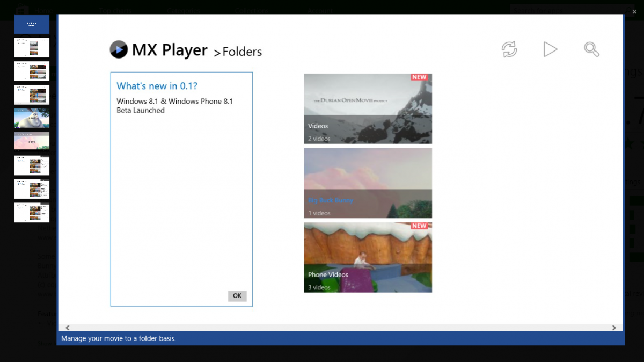Click the MX Player logo icon
Viewport: 644px width, 362px height.
(x=119, y=49)
